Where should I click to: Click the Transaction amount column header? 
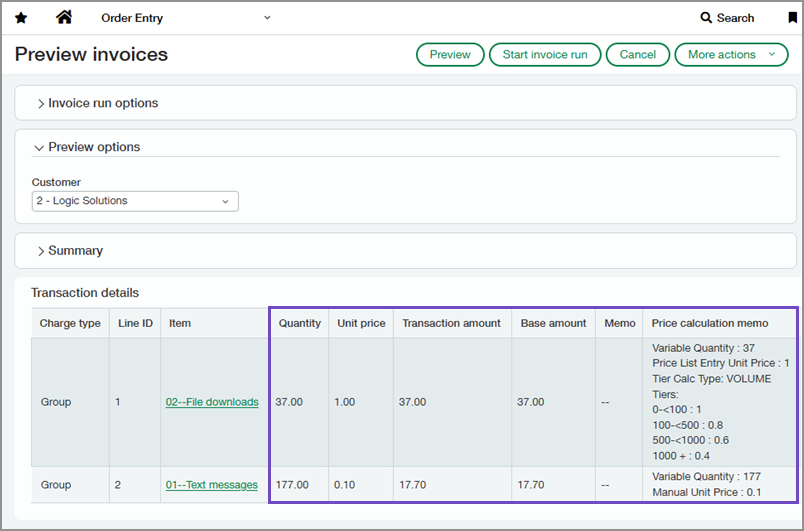coord(451,323)
